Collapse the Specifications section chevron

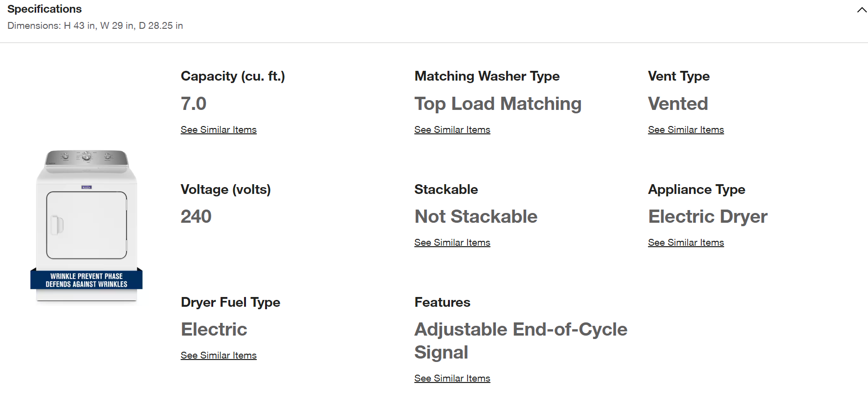[862, 10]
